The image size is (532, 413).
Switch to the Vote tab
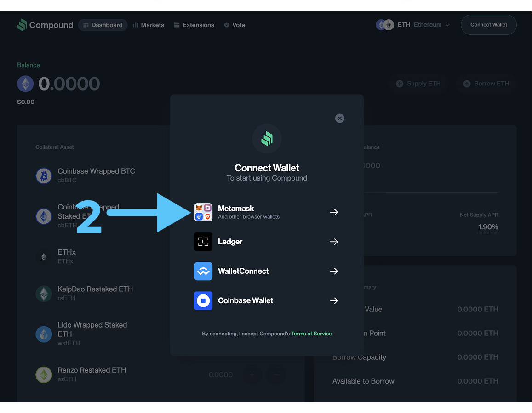click(x=235, y=25)
